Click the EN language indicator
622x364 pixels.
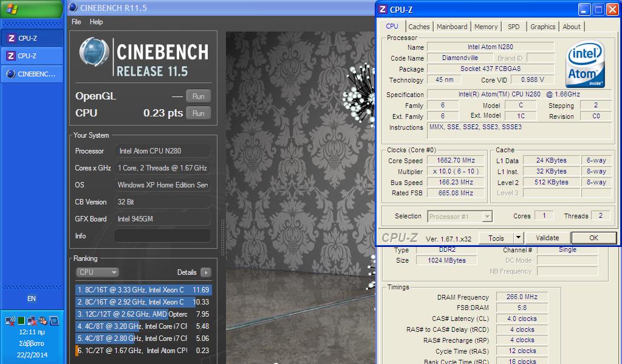pyautogui.click(x=32, y=298)
